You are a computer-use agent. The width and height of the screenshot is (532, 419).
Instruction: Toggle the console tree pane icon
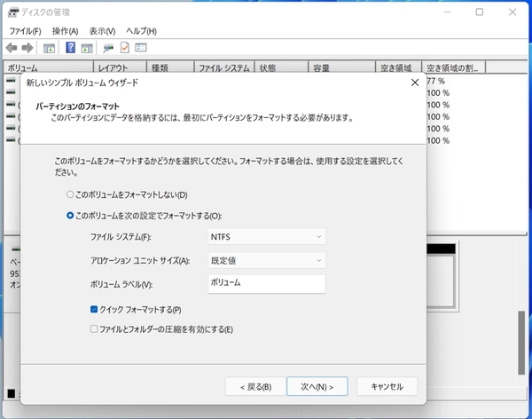(x=49, y=48)
